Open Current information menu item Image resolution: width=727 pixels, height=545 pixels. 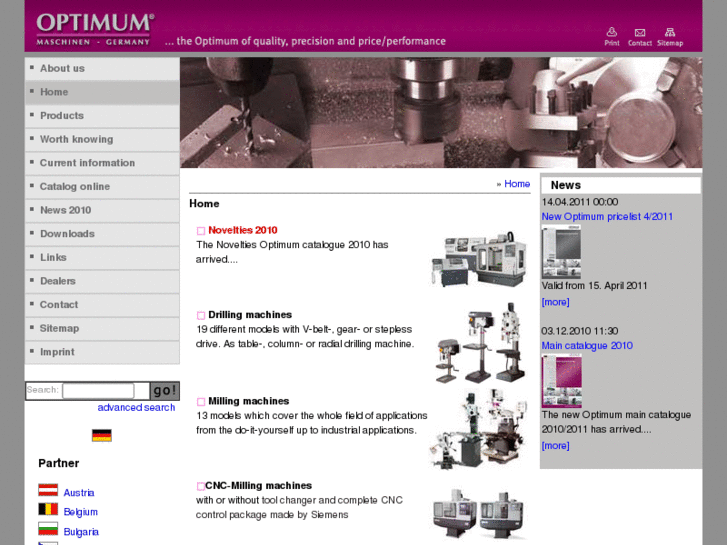(x=102, y=163)
